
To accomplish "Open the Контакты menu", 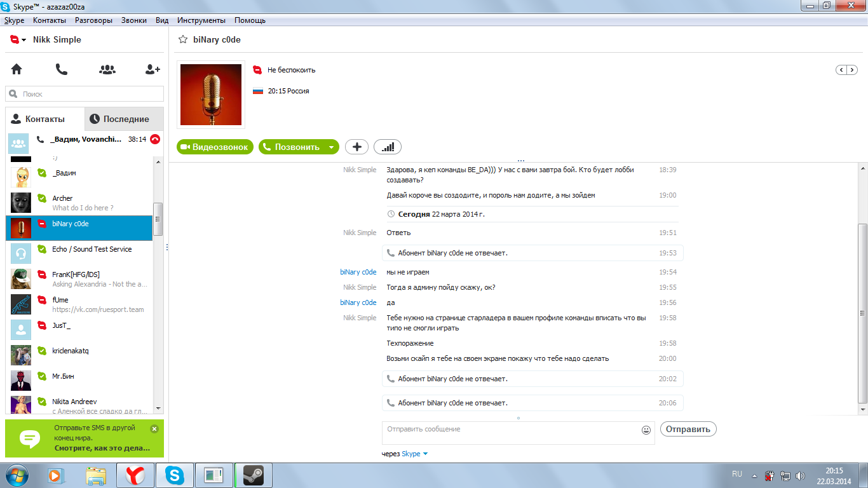I will [50, 20].
